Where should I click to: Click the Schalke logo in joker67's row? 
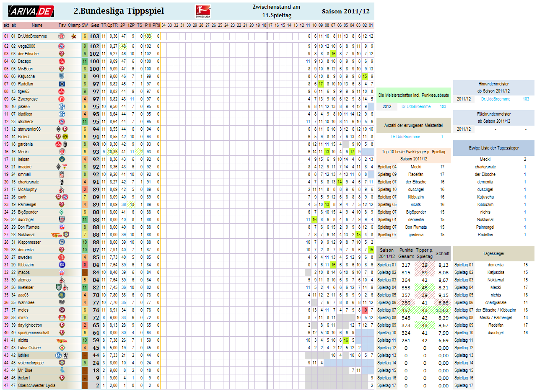pyautogui.click(x=62, y=106)
